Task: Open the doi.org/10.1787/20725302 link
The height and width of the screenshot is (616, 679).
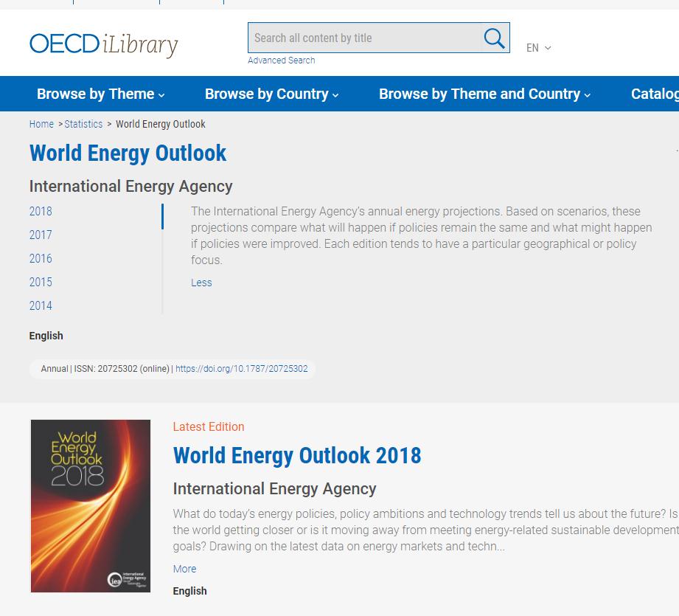Action: 242,369
